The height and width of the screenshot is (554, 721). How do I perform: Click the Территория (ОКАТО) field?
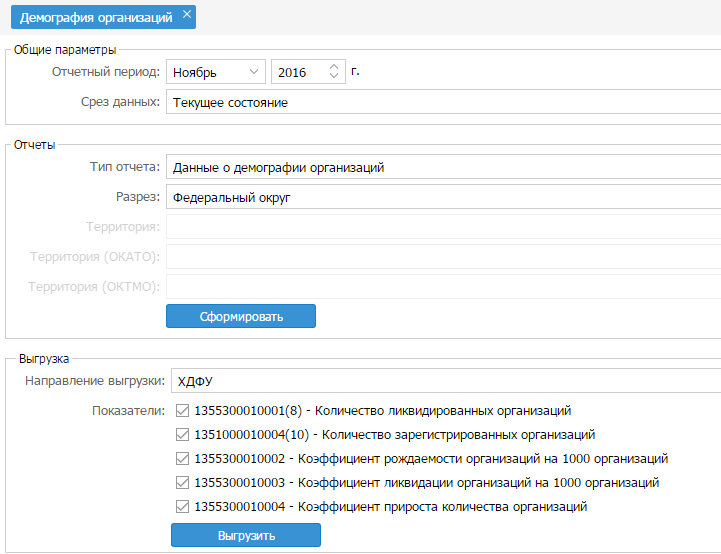coord(443,256)
